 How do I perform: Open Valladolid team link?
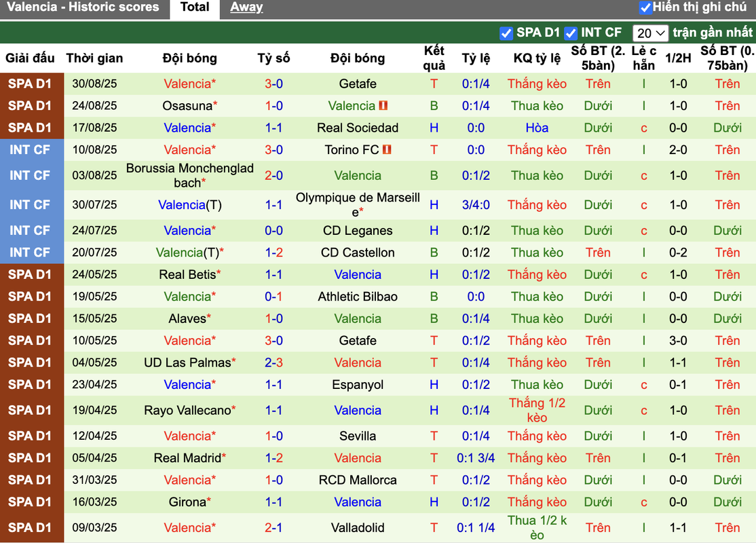358,528
